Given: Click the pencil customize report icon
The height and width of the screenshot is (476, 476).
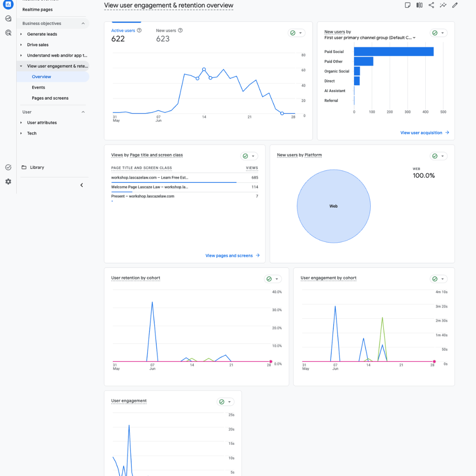Looking at the screenshot, I should 455,5.
